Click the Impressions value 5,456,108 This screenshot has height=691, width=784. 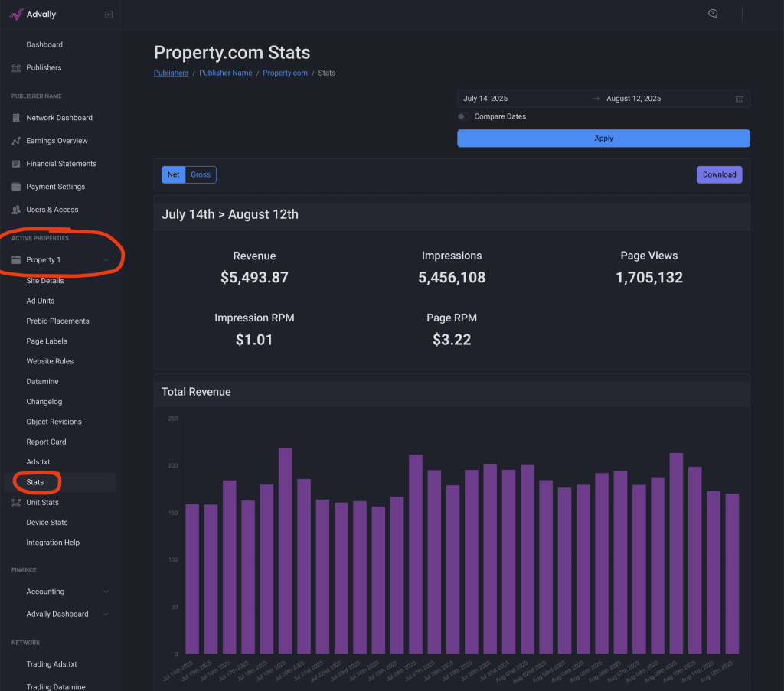(x=452, y=278)
